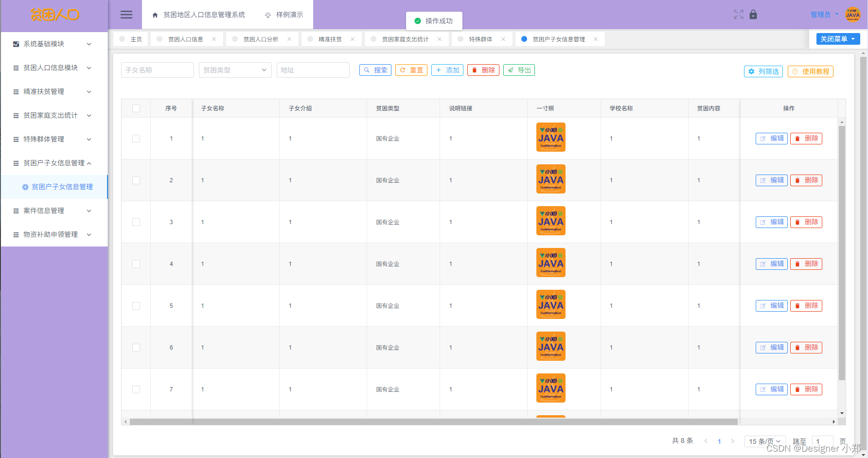The width and height of the screenshot is (868, 458).
Task: Close the 贫困户子女信息管理 tab
Action: pyautogui.click(x=596, y=39)
